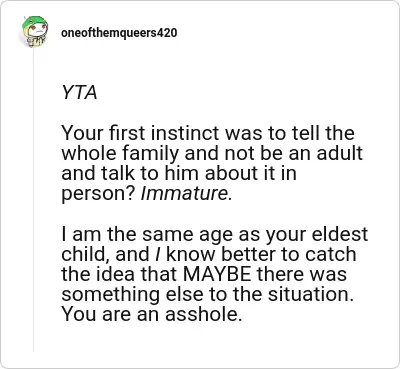
Task: Click the line "whole family and not be an adult"
Action: point(212,153)
